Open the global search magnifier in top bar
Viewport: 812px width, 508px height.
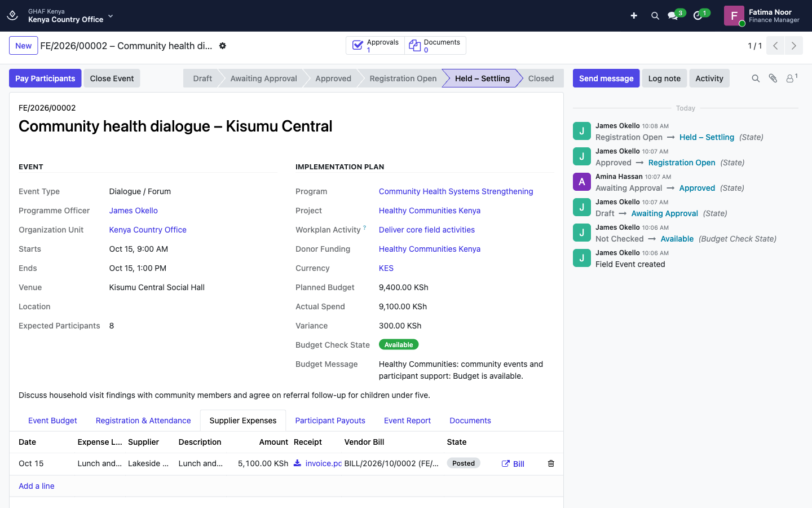tap(655, 16)
